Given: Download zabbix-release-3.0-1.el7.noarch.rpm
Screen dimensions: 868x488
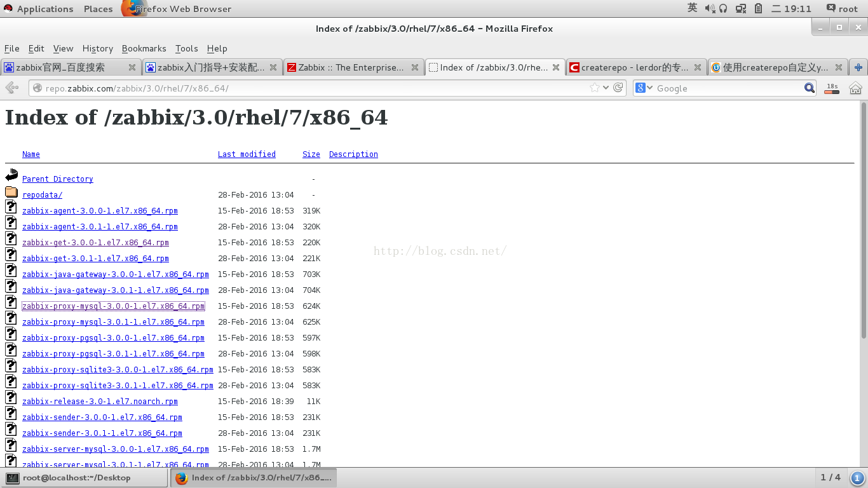Looking at the screenshot, I should [x=100, y=402].
